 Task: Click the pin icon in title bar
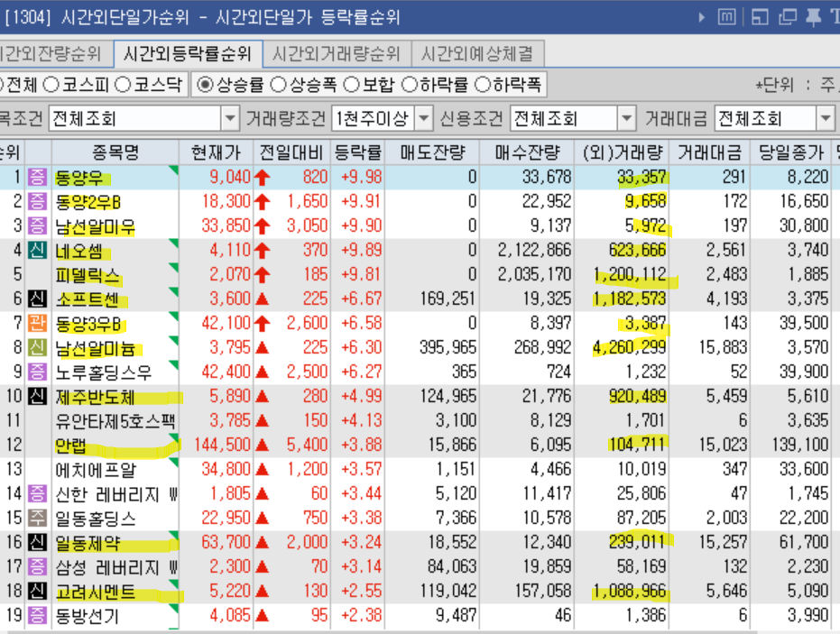[x=813, y=18]
